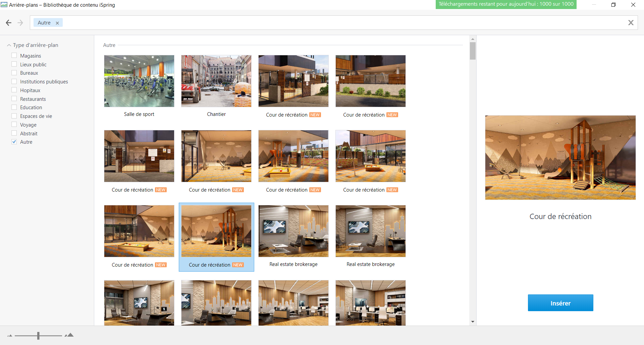Click the large thumbnails zoom-in icon
This screenshot has width=644, height=345.
click(x=69, y=335)
